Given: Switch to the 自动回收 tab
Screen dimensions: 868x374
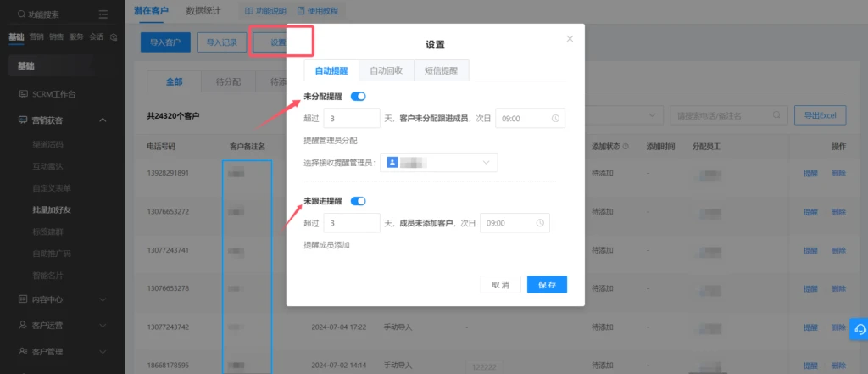Looking at the screenshot, I should [386, 71].
